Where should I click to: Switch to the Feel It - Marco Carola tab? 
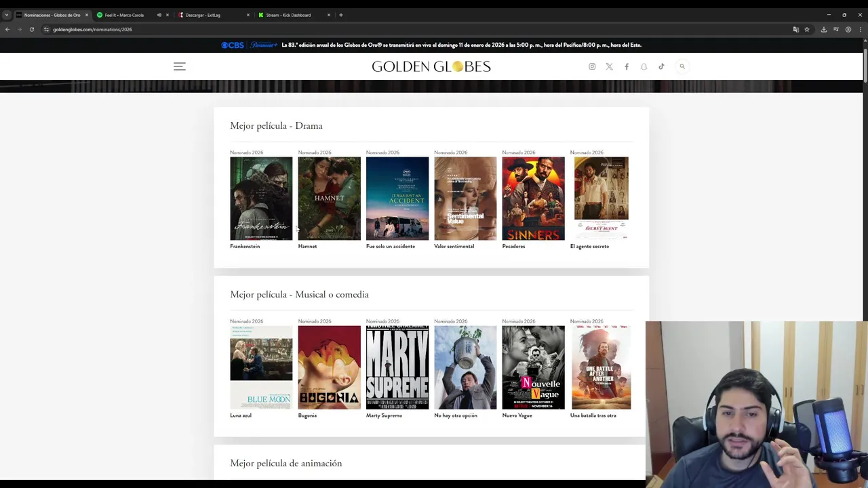tap(124, 15)
